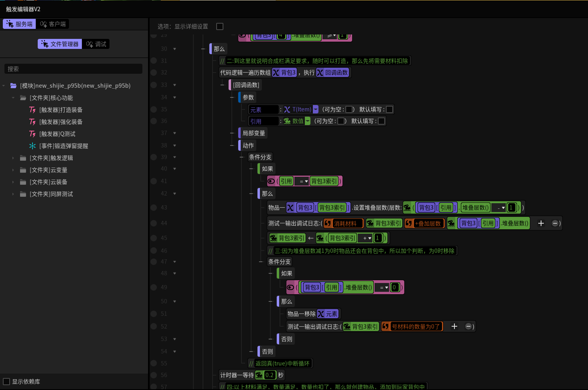Screen dimensions: 588x390
Task: Switch to the 客户端 tab
Action: pos(53,24)
